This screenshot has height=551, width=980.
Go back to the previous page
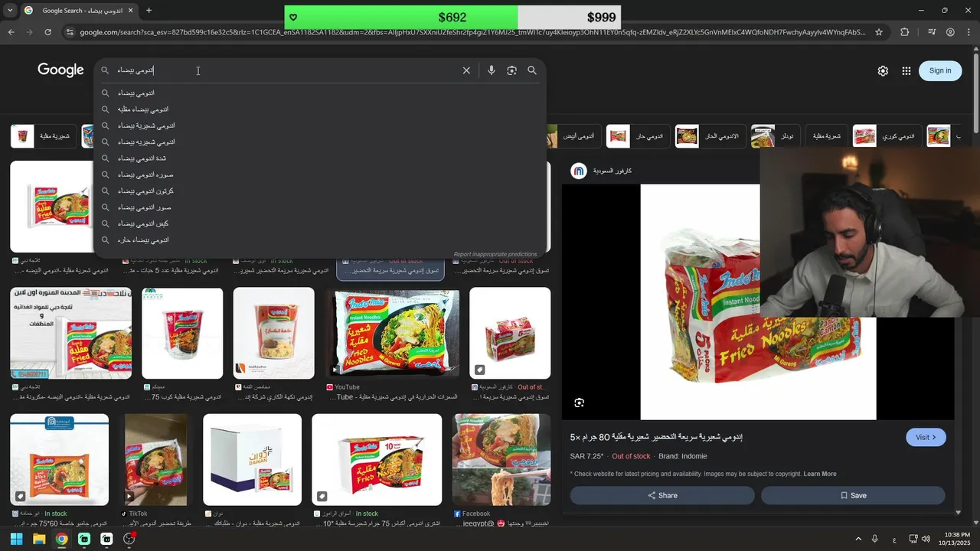(x=11, y=32)
